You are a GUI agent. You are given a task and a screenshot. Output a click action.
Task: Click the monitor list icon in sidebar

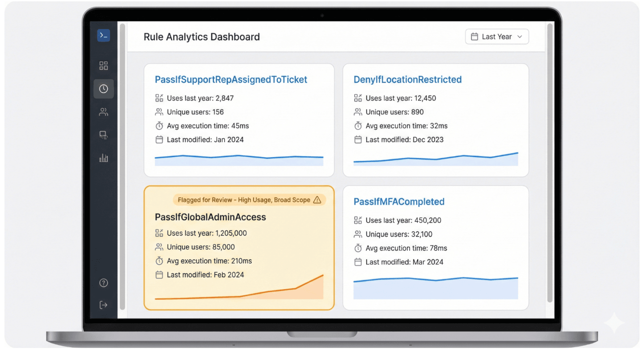[x=104, y=135]
